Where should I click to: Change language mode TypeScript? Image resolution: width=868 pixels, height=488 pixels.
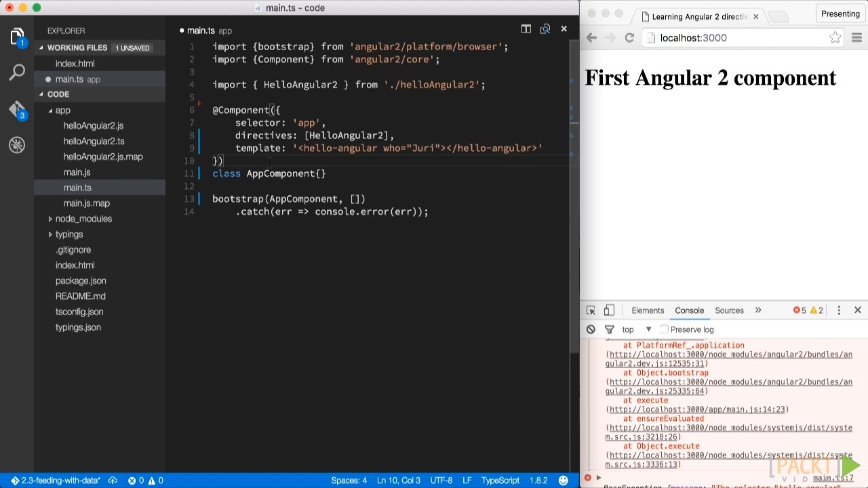(500, 481)
